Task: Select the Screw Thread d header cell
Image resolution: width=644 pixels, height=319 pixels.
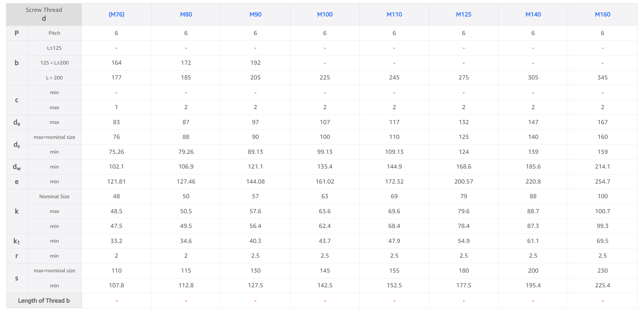Action: point(44,14)
